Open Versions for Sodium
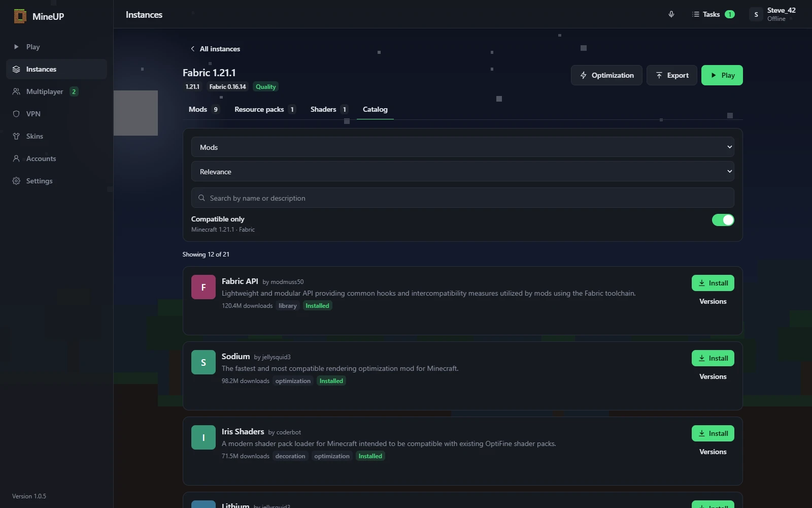812x508 pixels. pyautogui.click(x=713, y=376)
